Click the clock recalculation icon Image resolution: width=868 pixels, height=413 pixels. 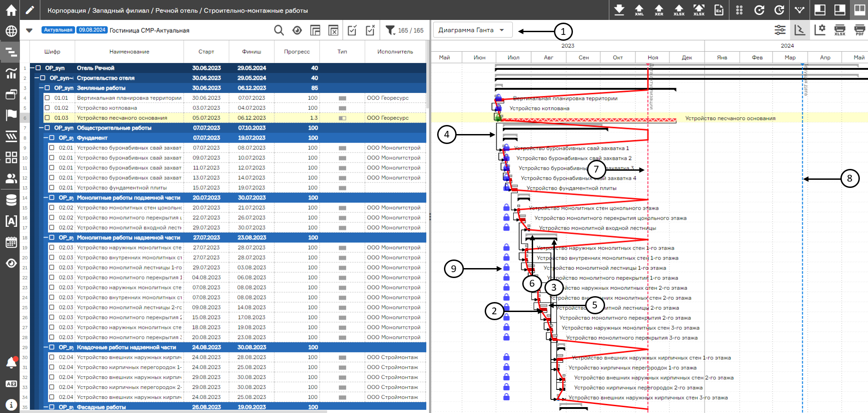coord(779,10)
